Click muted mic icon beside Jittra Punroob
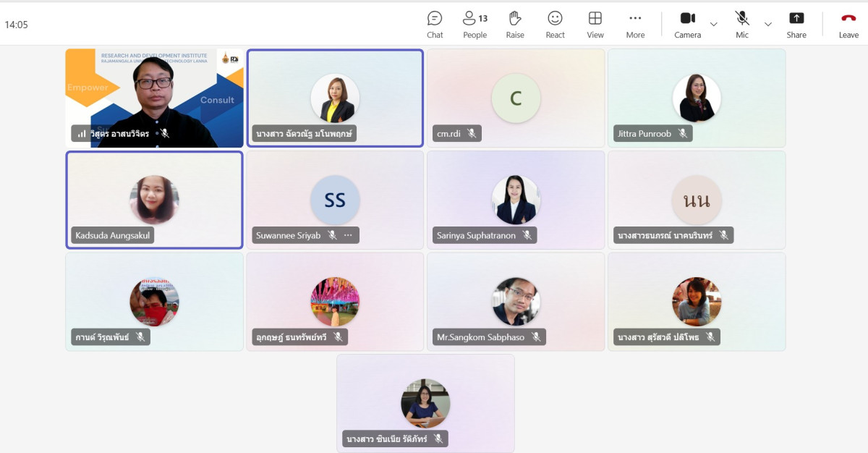The width and height of the screenshot is (868, 453). point(682,134)
